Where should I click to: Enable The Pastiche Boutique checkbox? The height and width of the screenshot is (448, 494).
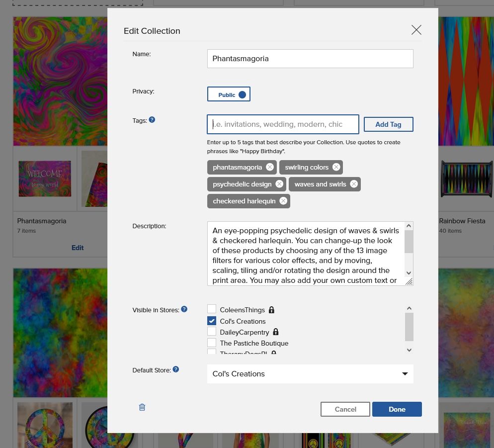pos(212,343)
